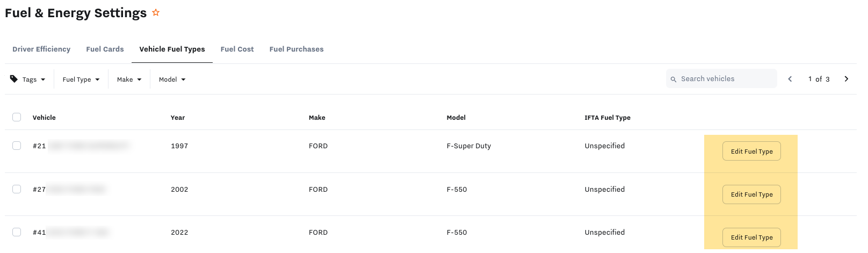Go to previous page arrow
The width and height of the screenshot is (868, 253).
coord(790,79)
